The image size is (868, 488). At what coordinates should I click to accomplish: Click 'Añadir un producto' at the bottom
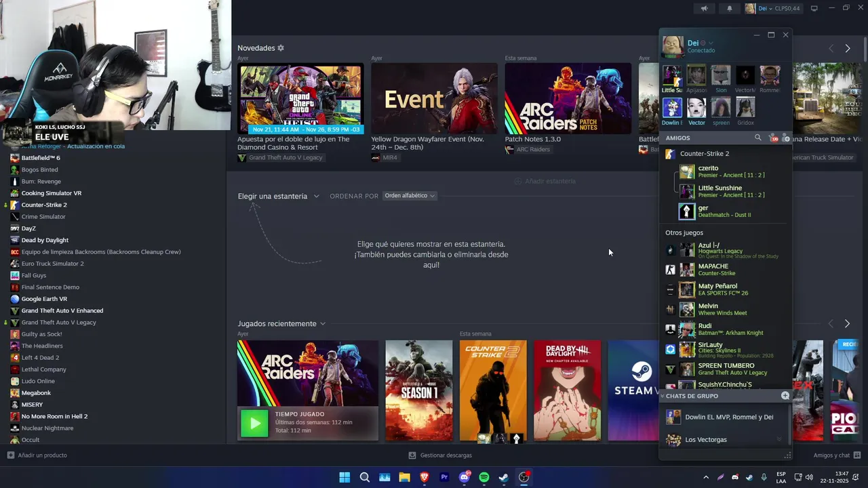click(37, 455)
